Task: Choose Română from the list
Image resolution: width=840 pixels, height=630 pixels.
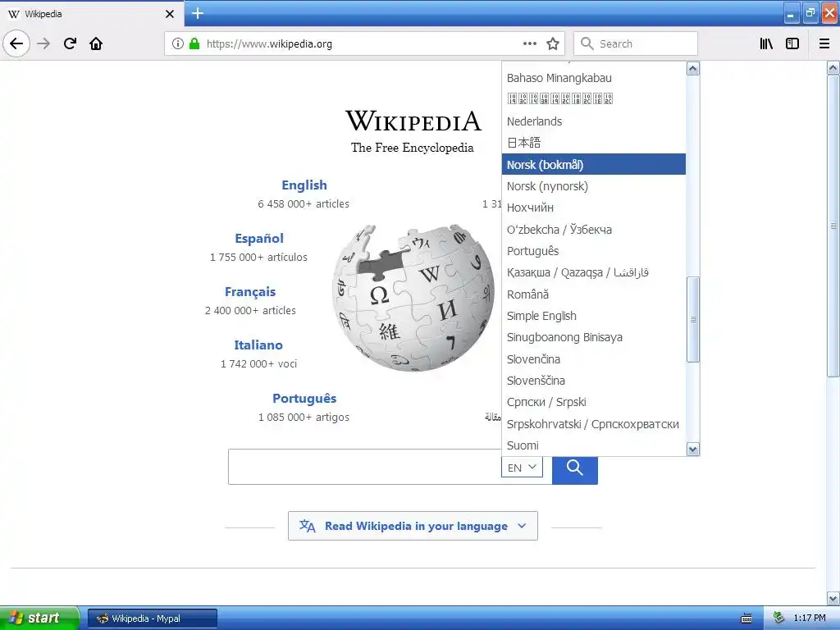Action: point(594,294)
